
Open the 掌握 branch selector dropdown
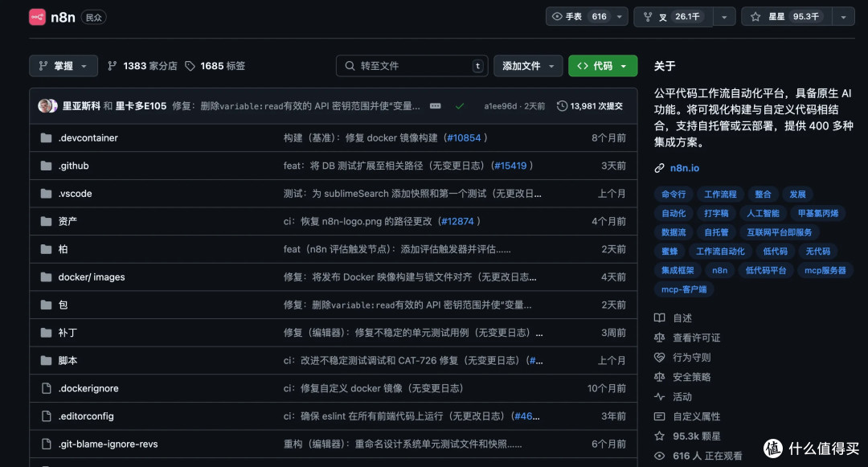[x=63, y=66]
